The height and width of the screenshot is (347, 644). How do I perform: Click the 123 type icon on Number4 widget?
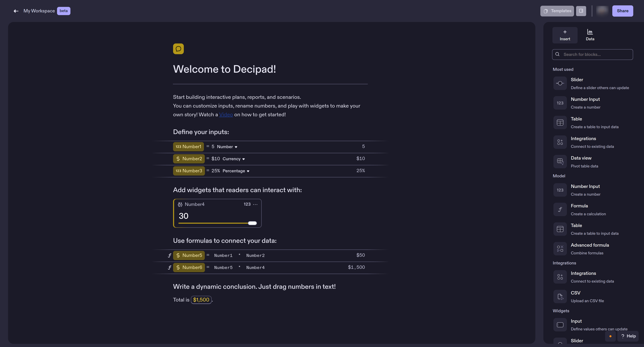pos(247,204)
